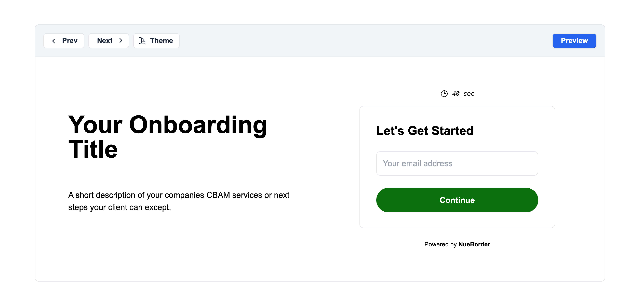Focus the Your email address field

click(x=457, y=163)
